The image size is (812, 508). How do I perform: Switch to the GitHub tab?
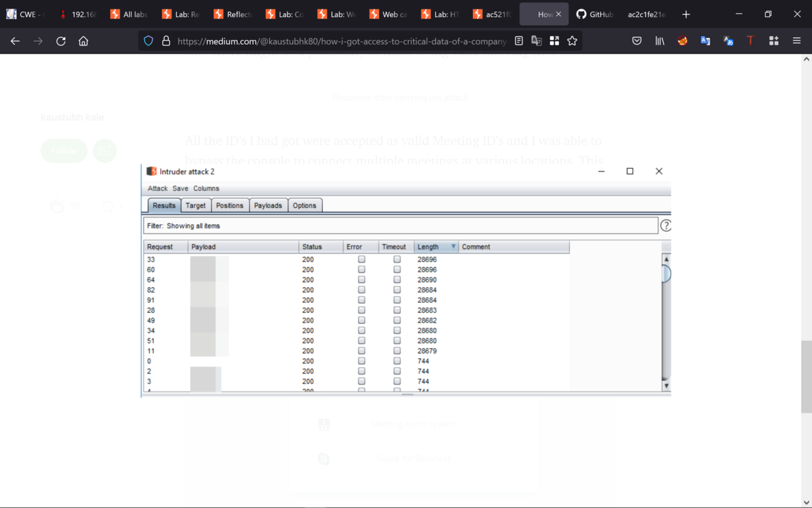pyautogui.click(x=595, y=14)
